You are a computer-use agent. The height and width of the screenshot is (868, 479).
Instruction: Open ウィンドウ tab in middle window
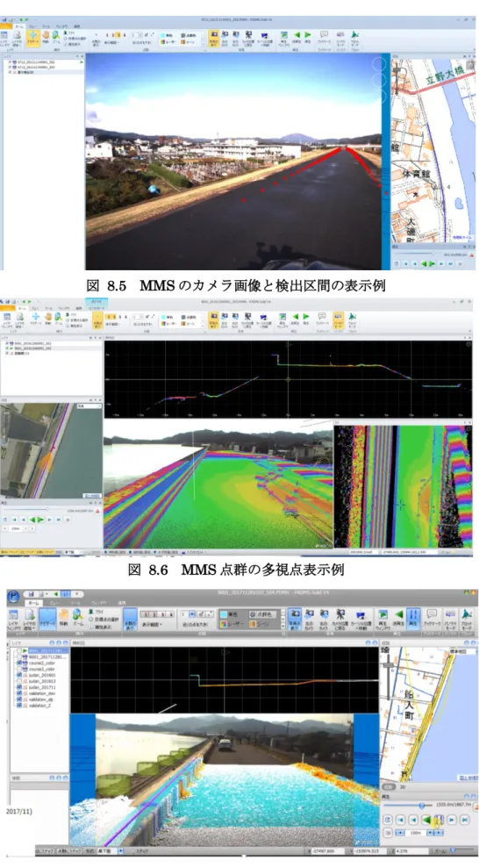[64, 308]
